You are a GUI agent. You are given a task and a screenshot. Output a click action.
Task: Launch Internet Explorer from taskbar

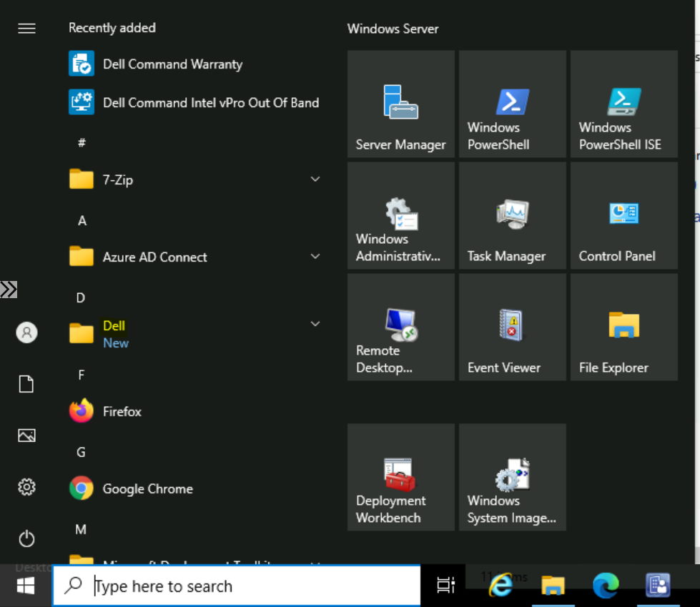(501, 586)
